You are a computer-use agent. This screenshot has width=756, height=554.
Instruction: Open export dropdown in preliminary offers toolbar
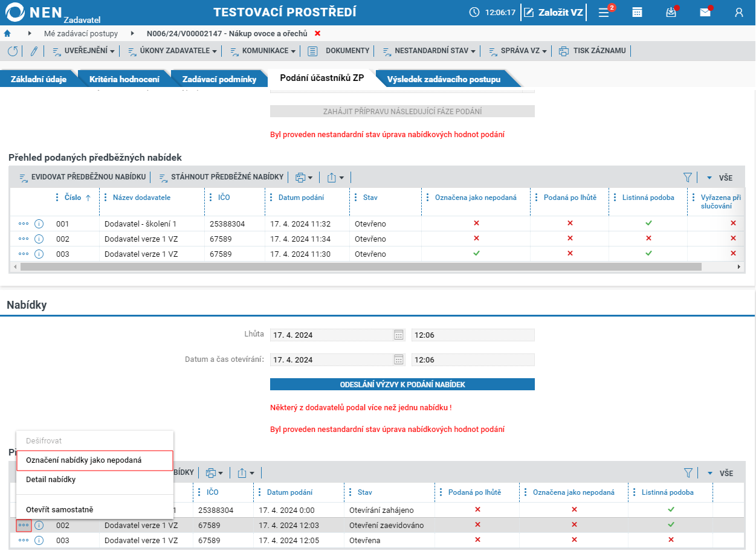335,177
